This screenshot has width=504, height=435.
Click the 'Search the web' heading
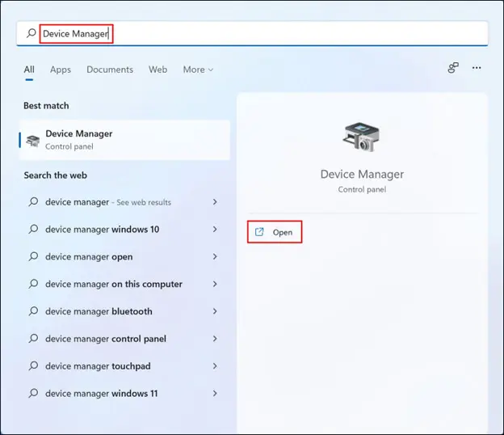[x=55, y=175]
